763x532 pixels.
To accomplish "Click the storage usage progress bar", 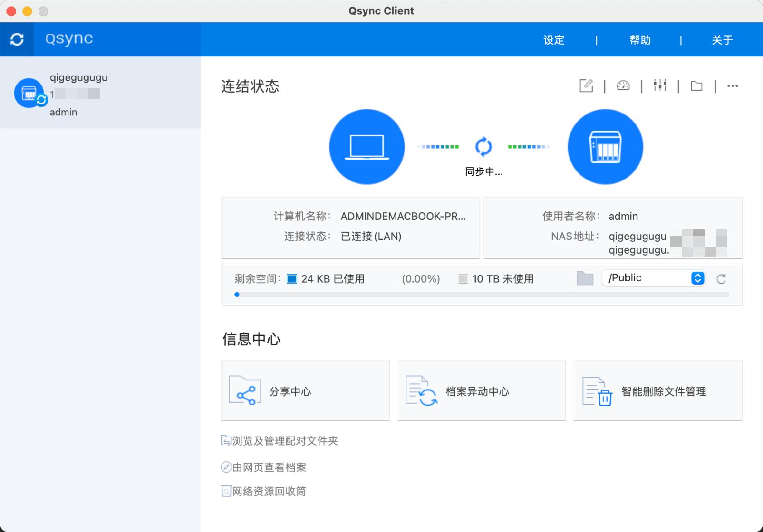I will click(x=482, y=294).
